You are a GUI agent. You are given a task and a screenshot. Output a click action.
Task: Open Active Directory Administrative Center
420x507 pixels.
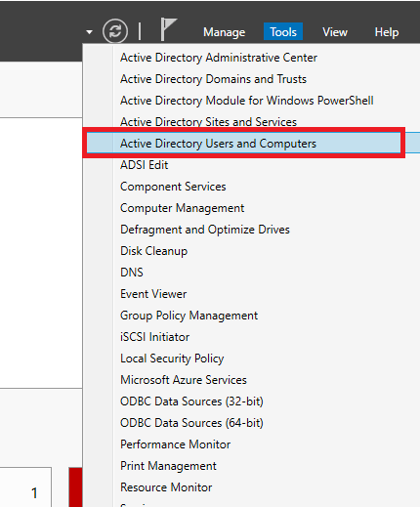(219, 58)
